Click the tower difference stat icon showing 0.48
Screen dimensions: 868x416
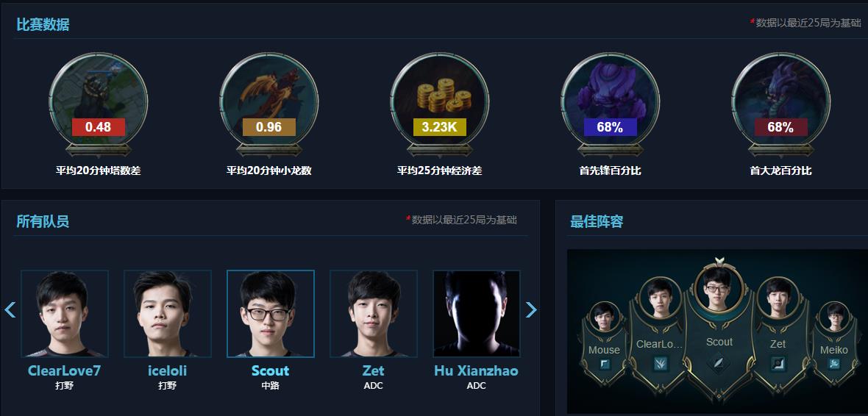[x=98, y=101]
